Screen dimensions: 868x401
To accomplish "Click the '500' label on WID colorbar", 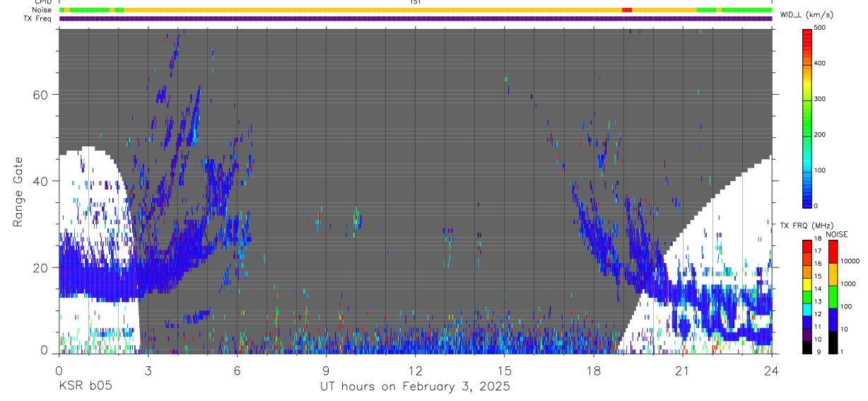I will point(821,28).
